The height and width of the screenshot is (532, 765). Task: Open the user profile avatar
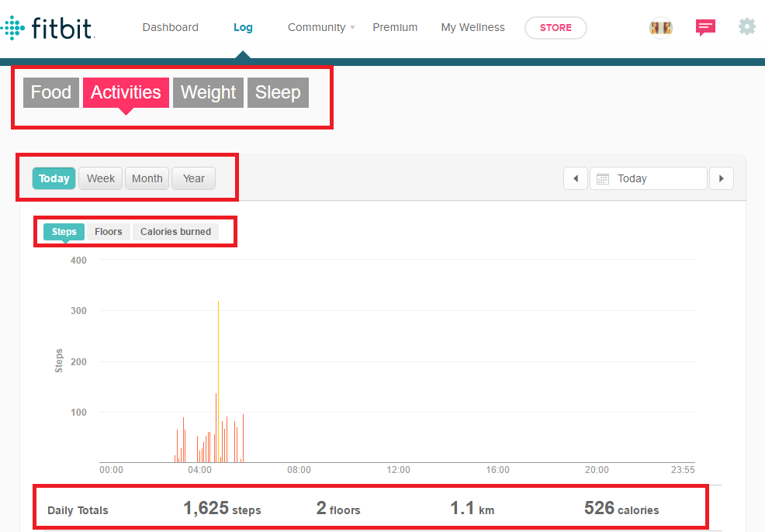click(x=660, y=27)
